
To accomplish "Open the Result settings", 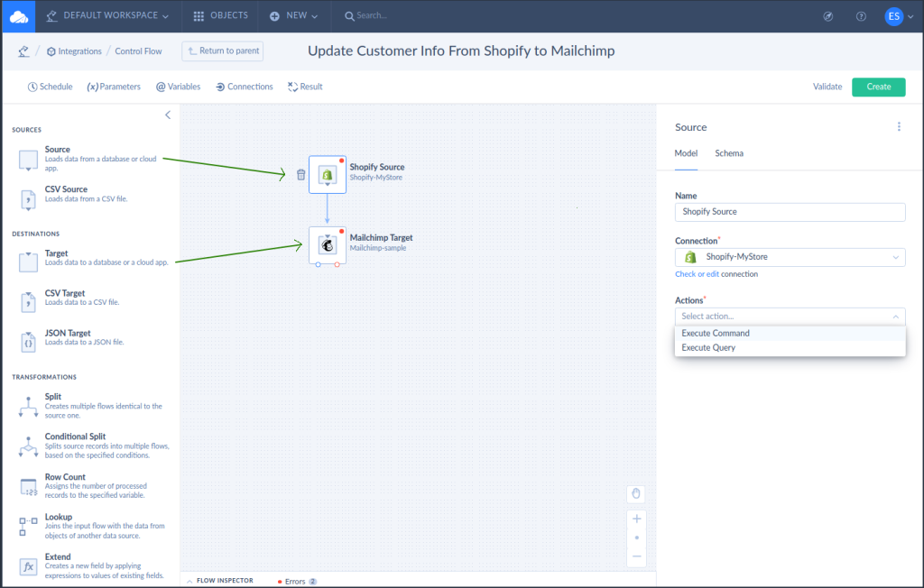I will click(x=305, y=87).
